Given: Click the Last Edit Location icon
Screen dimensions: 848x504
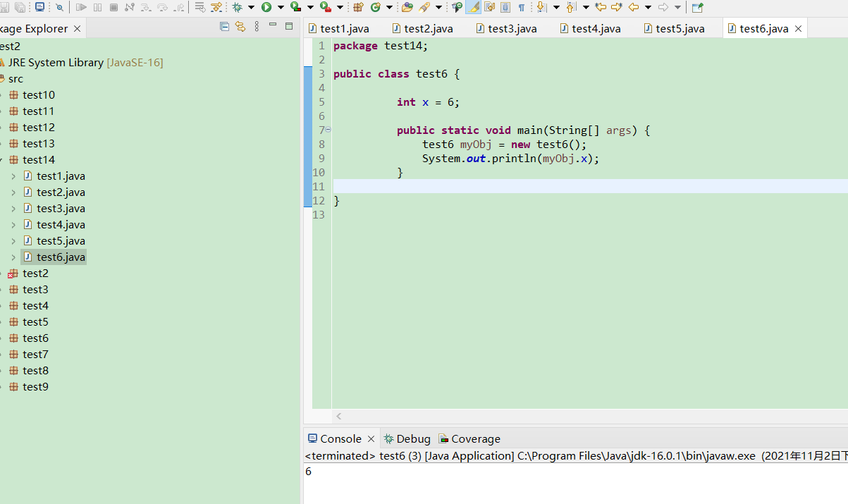Looking at the screenshot, I should (x=601, y=7).
